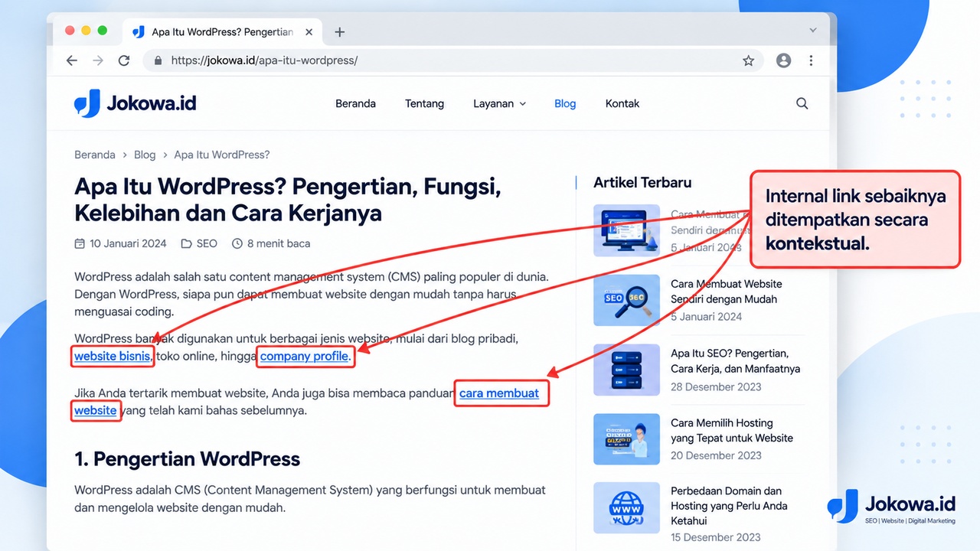Go forward with the browser forward arrow
The height and width of the screenshot is (551, 980).
97,60
